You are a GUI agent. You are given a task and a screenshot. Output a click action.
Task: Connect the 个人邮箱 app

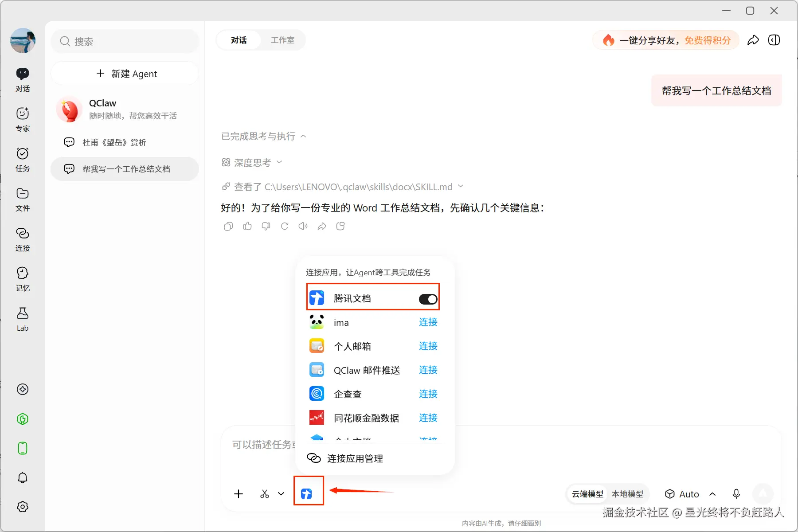point(428,346)
